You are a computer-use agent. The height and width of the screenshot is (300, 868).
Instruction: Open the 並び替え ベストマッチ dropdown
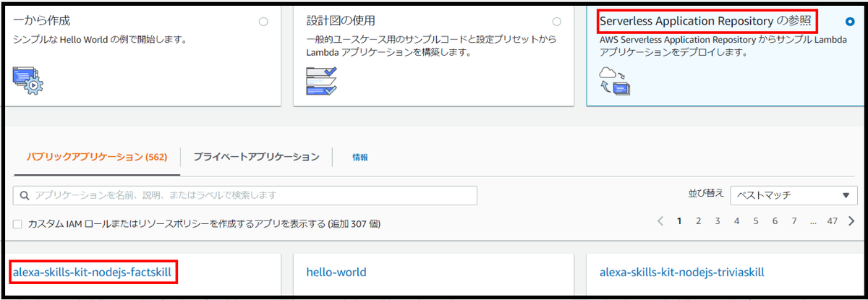(793, 195)
